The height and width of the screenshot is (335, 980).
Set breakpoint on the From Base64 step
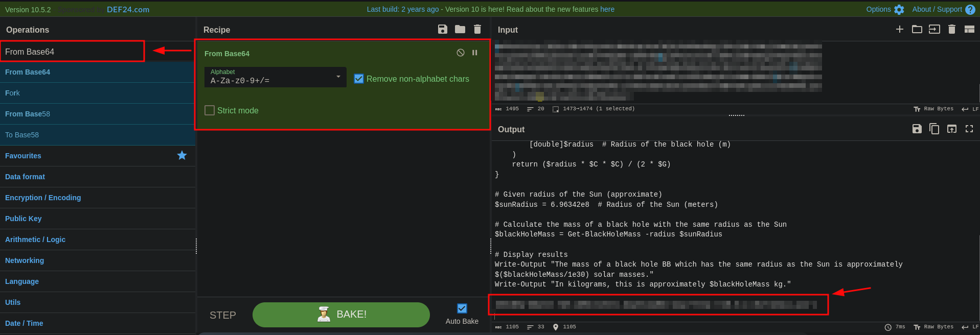click(475, 53)
